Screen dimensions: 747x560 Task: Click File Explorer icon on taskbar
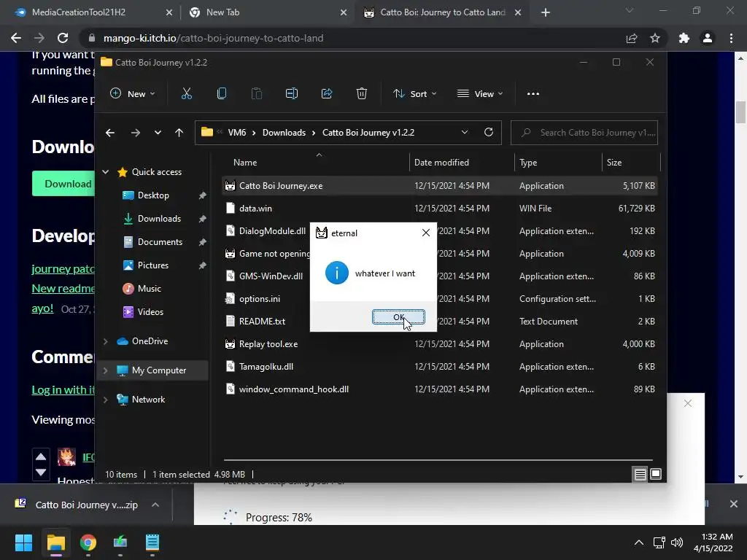pos(55,542)
